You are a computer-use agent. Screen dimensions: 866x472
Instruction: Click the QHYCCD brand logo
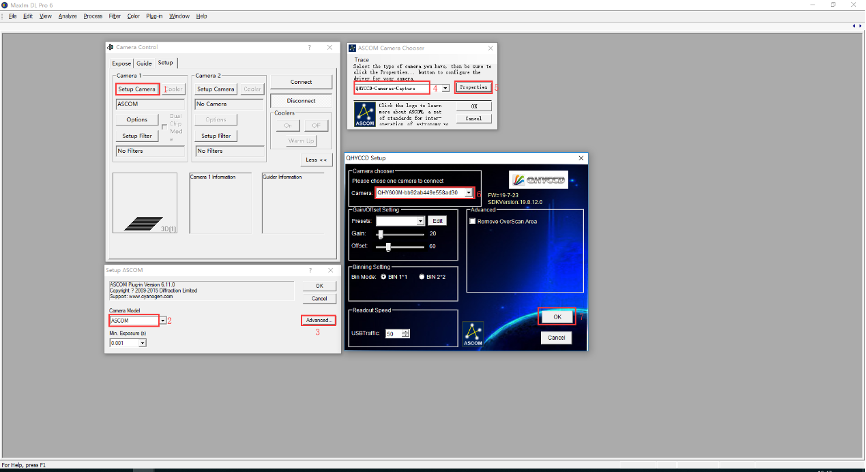point(538,180)
